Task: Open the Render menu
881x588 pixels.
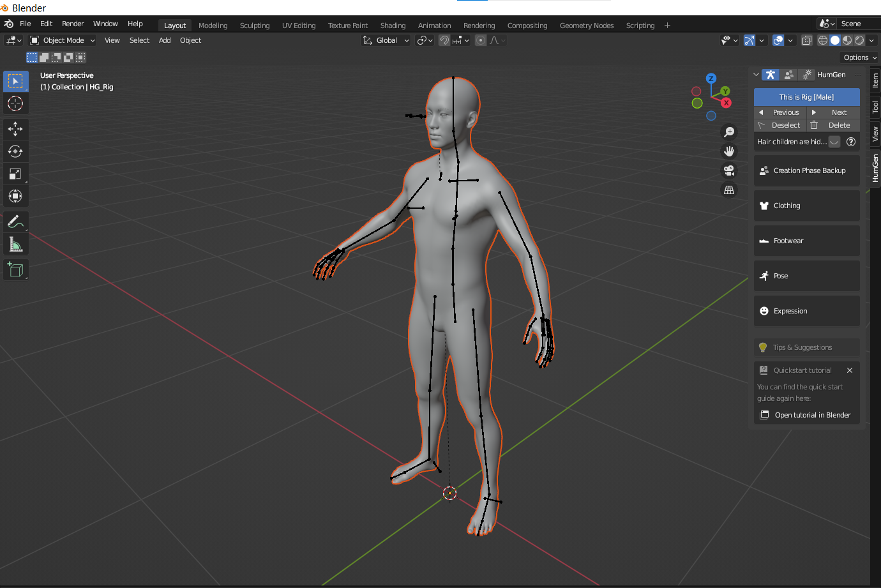Action: (x=73, y=24)
